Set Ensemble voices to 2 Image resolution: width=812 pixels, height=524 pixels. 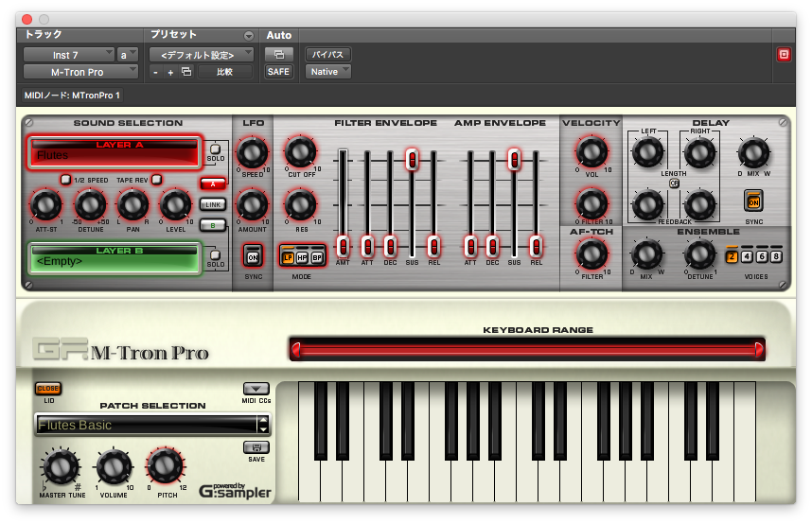click(x=732, y=256)
